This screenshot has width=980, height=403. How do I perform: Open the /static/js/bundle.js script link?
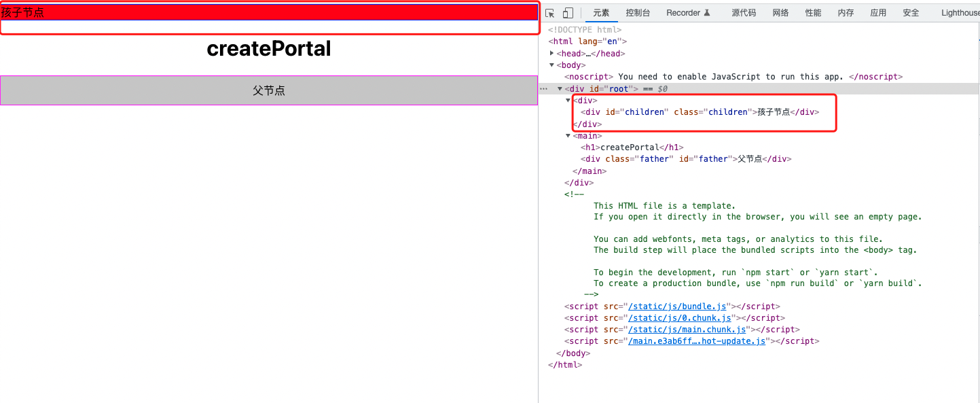[x=678, y=306]
